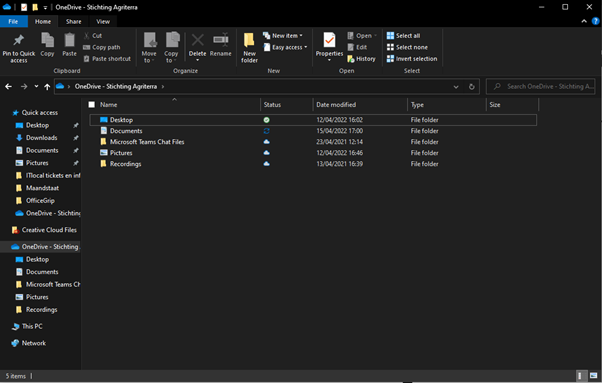The width and height of the screenshot is (602, 383).
Task: Open pinned Documents under Quick access
Action: [42, 150]
